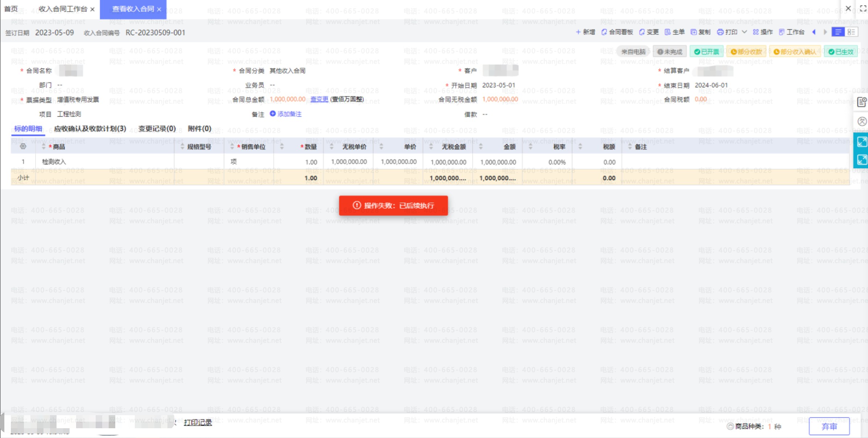Go to previous record with left arrow
The width and height of the screenshot is (868, 438).
(814, 32)
